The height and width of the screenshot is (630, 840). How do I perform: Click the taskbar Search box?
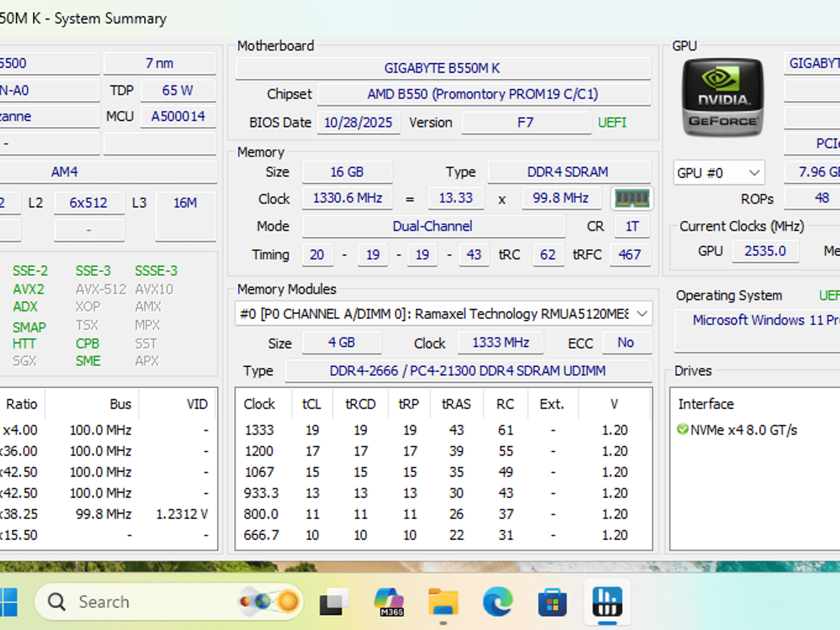169,602
